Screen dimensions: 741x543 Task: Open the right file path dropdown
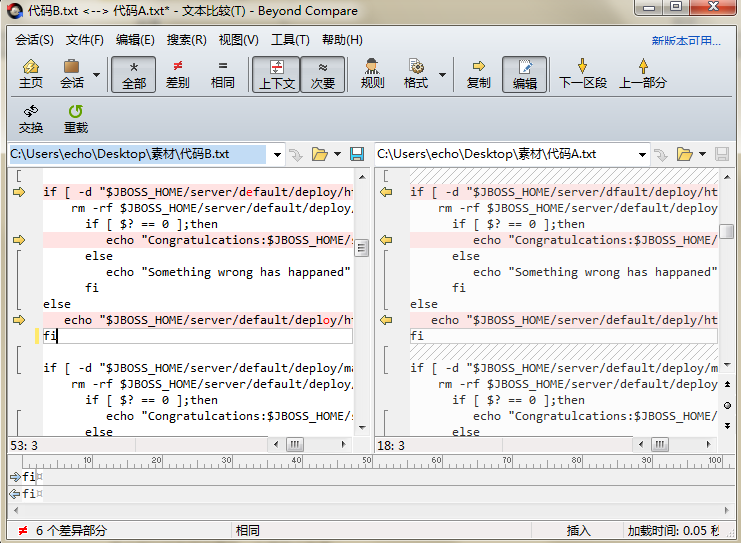point(641,154)
